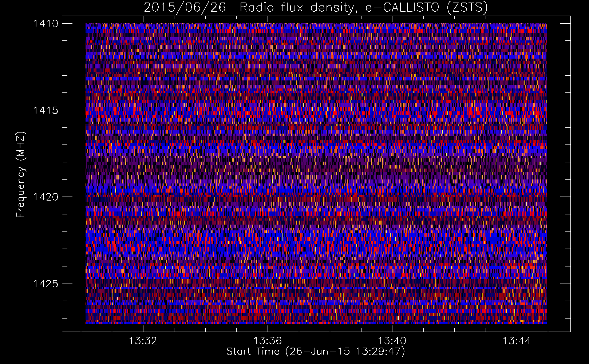Viewport: 589px width, 364px height.
Task: Click the 13:32 time tick label
Action: click(x=143, y=341)
